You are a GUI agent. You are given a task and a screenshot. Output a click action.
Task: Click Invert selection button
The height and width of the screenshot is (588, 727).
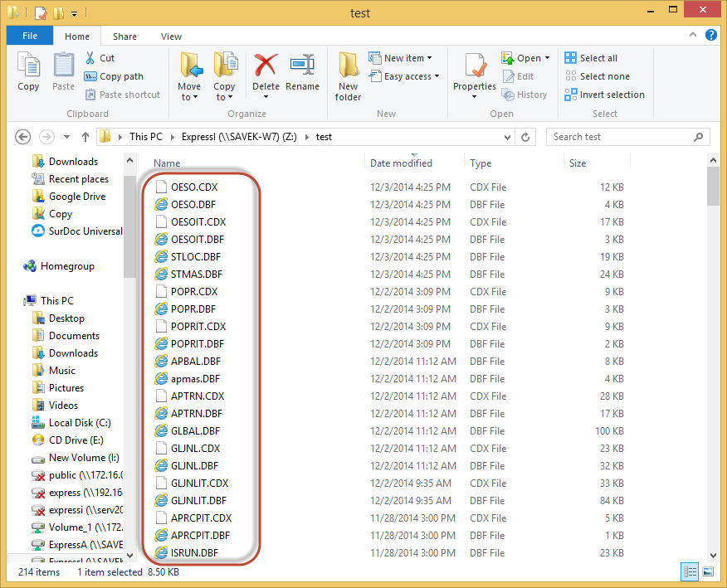tap(605, 95)
